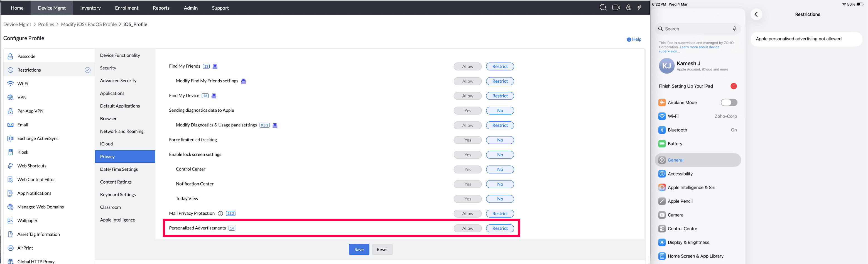This screenshot has height=264, width=868.
Task: Tap the iPad back chevron button
Action: point(756,14)
